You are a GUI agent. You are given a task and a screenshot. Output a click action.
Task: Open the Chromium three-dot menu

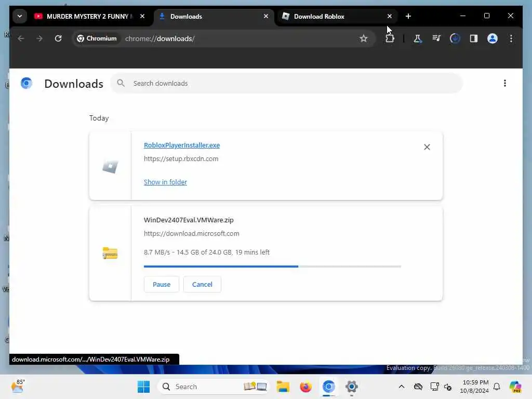(511, 38)
